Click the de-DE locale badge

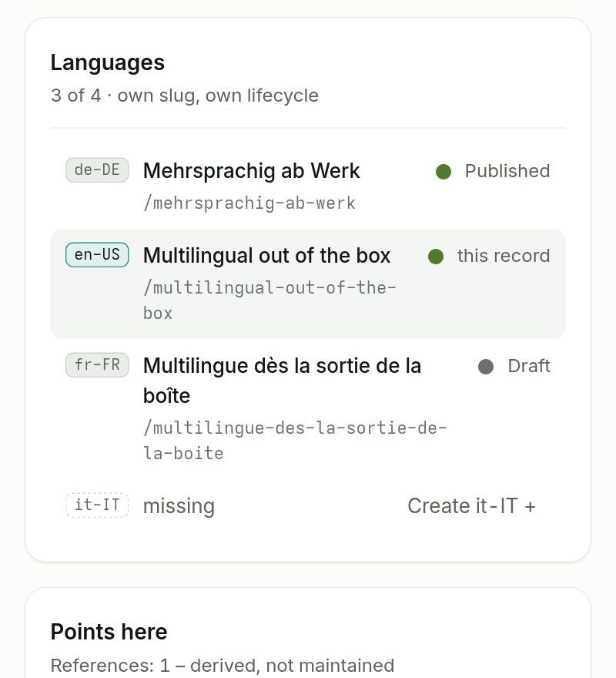pos(97,170)
